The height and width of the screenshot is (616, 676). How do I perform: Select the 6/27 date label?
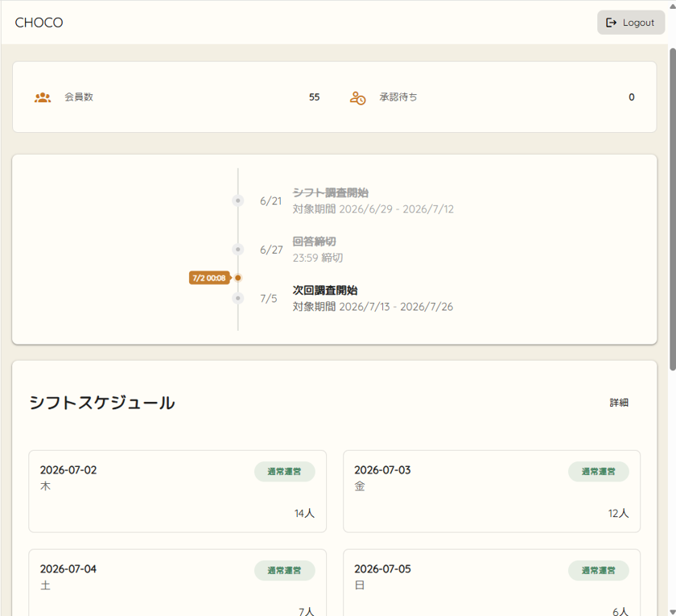coord(271,250)
